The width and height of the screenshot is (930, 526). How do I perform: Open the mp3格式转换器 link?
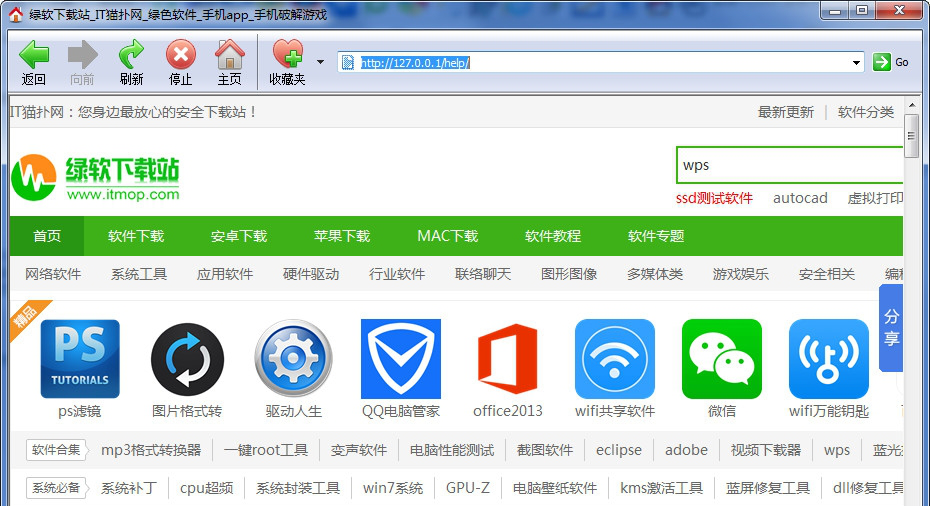[x=151, y=450]
